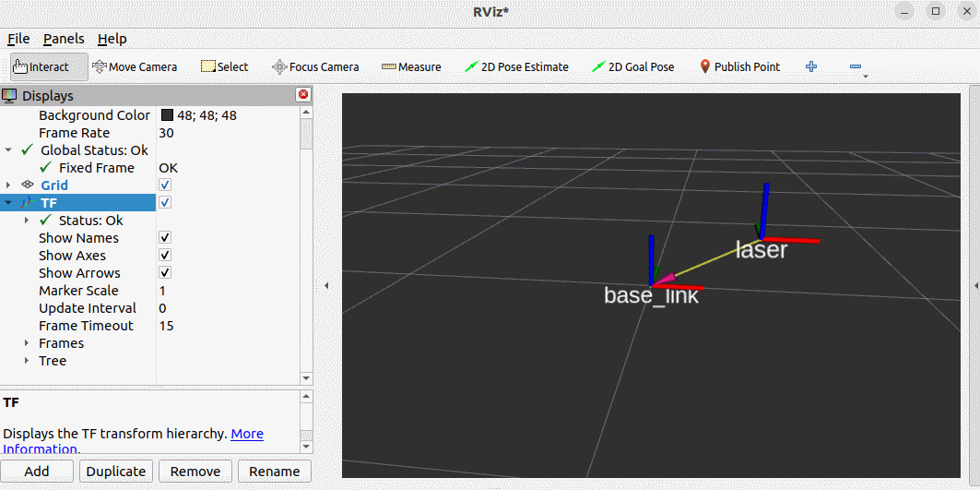The height and width of the screenshot is (490, 980).
Task: Open the Panels menu
Action: [x=64, y=39]
